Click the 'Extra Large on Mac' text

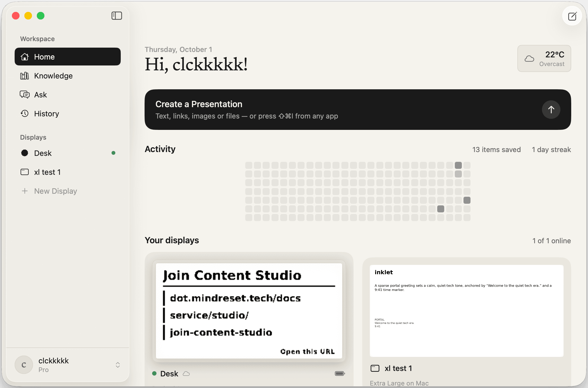[x=399, y=383]
